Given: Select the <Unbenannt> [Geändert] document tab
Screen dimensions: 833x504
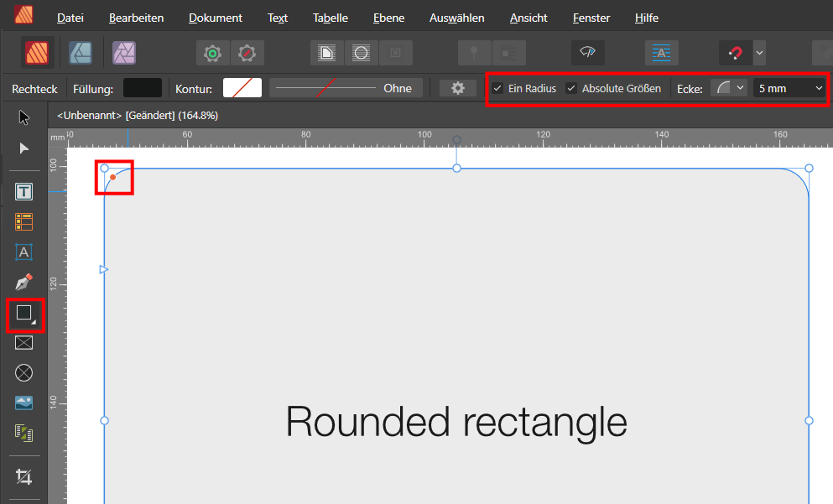Looking at the screenshot, I should coord(138,115).
